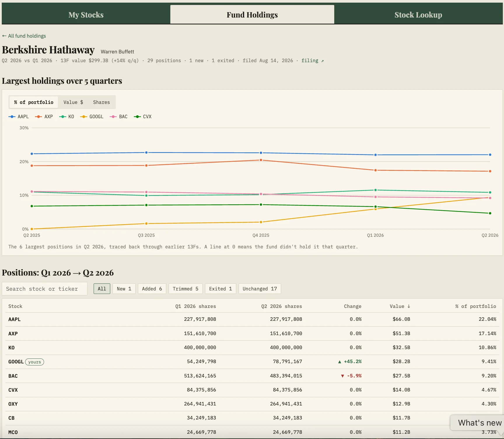Sort by Q1 2026 shares column header
Screen dimensions: 504x439
[195, 306]
